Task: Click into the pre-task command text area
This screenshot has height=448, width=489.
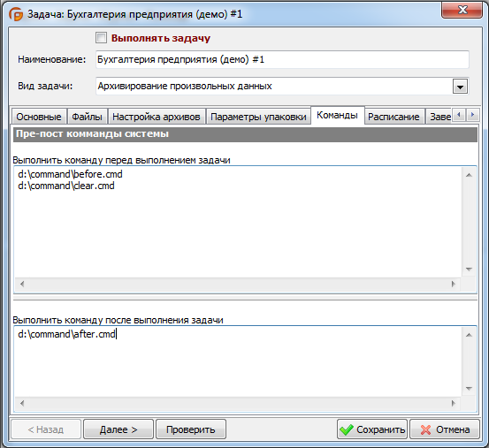Action: tap(238, 222)
